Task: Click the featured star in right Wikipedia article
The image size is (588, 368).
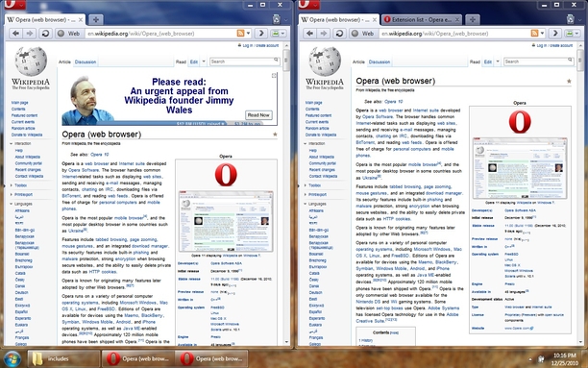Action: coord(569,81)
